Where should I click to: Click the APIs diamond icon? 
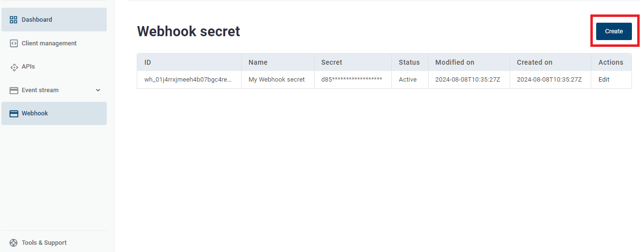pos(14,67)
